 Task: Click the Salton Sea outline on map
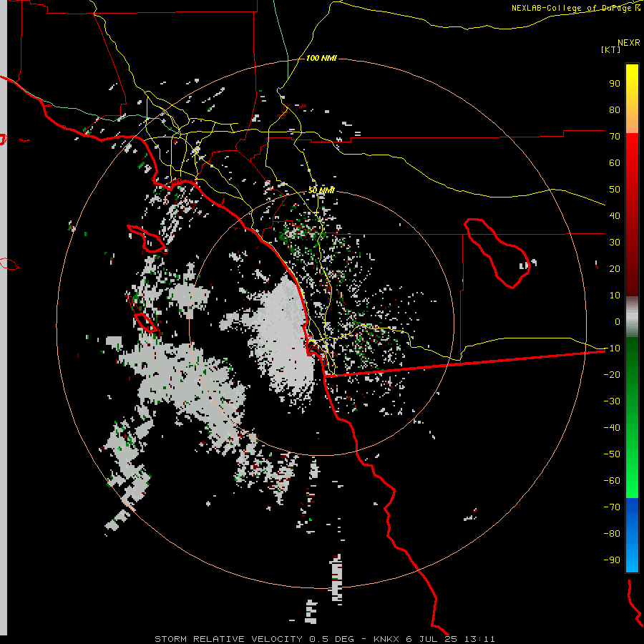point(497,253)
